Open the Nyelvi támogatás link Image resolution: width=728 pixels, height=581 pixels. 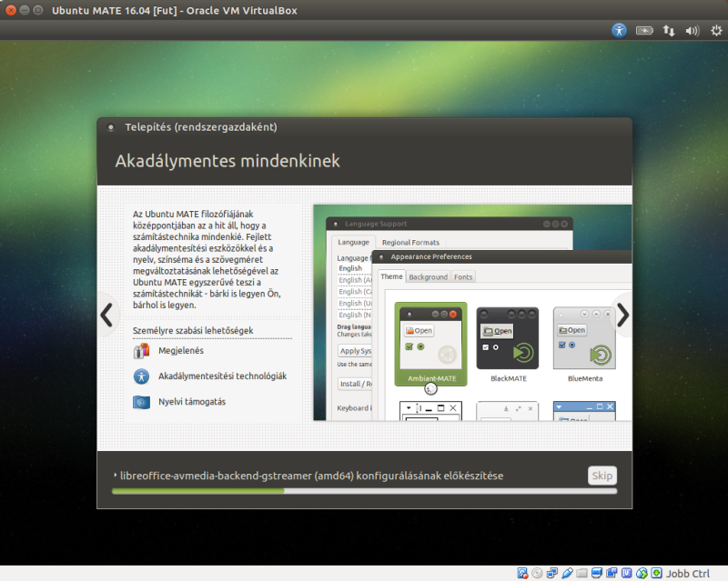pyautogui.click(x=192, y=402)
